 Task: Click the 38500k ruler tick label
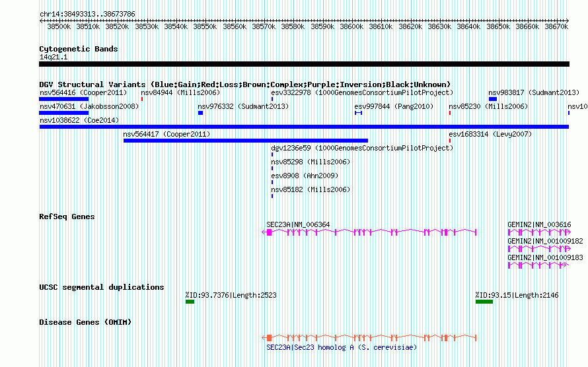(59, 27)
